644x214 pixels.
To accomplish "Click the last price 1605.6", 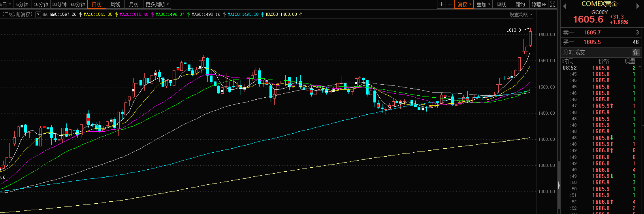I will pos(588,19).
